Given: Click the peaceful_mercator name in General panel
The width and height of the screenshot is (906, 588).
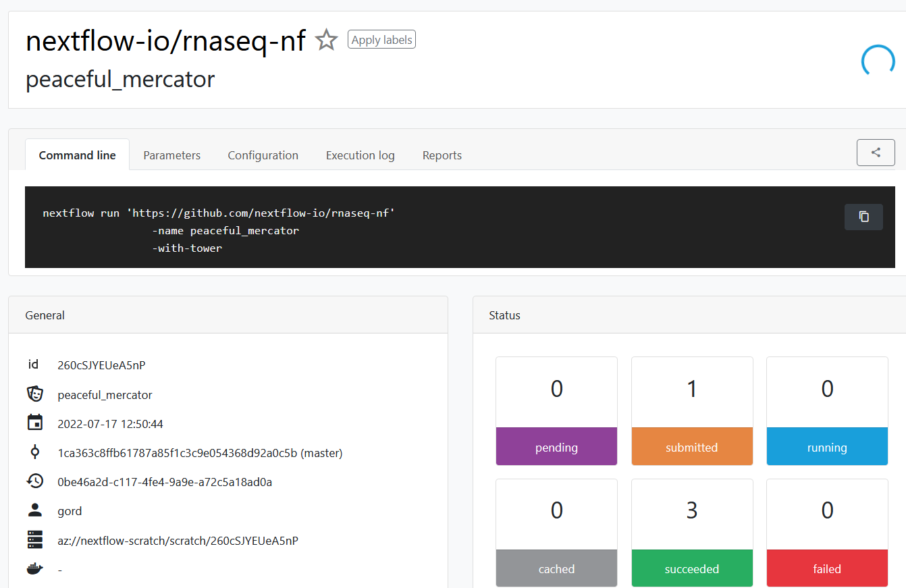Looking at the screenshot, I should coord(105,395).
